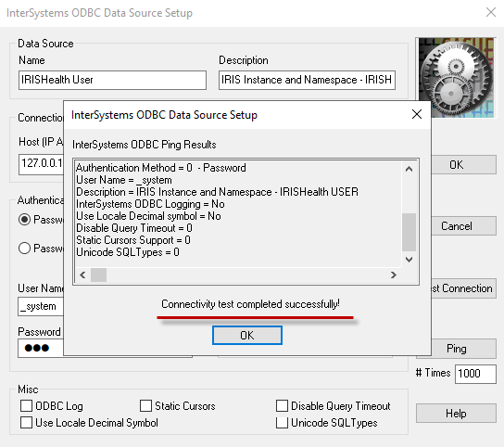The image size is (504, 447).
Task: Select the second Password radio option
Action: pyautogui.click(x=24, y=249)
